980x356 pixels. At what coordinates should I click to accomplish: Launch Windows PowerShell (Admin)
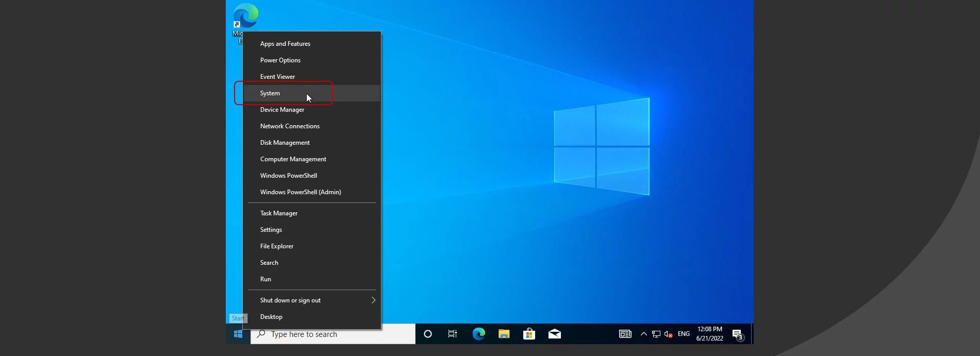tap(312, 192)
